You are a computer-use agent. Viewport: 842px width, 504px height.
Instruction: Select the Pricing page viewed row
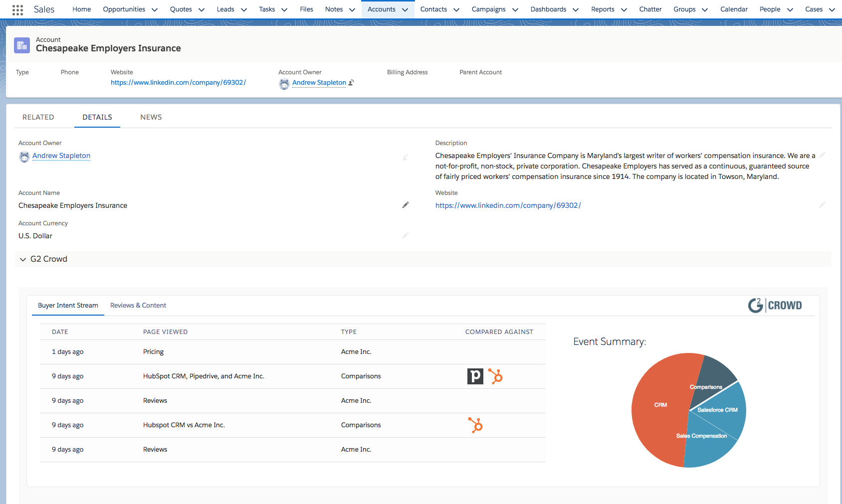[153, 352]
